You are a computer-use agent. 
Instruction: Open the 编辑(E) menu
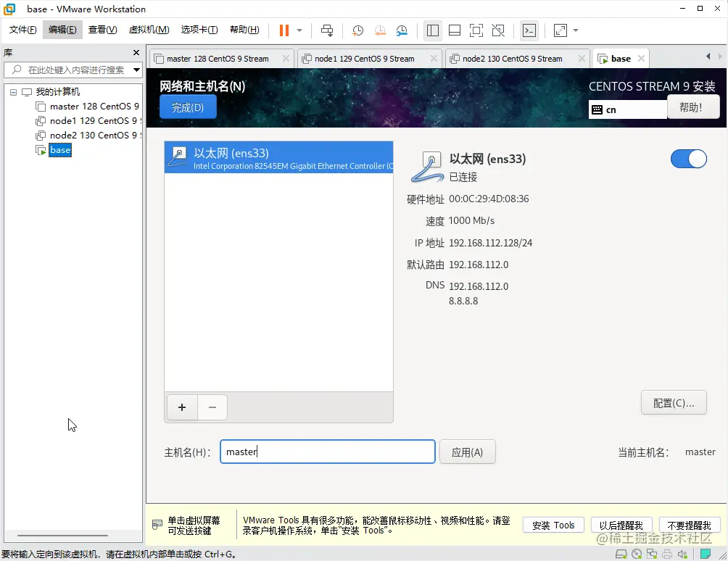coord(62,30)
